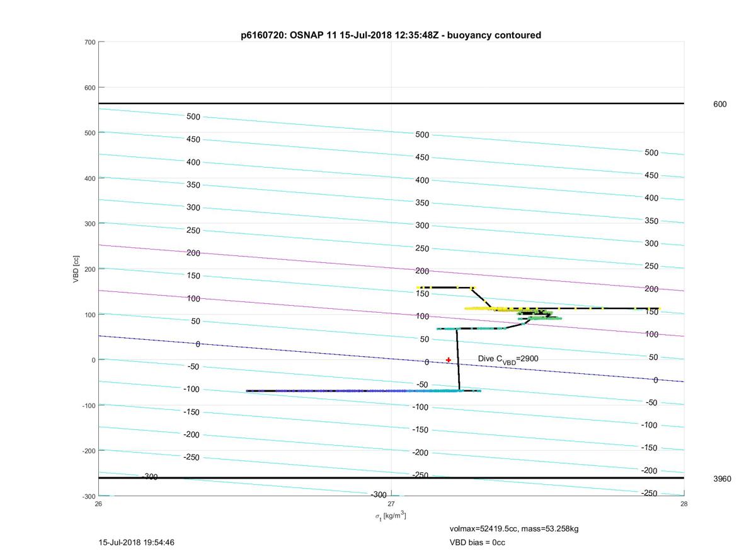
Task: Click the y-axis tick label '-300'
Action: pos(88,496)
